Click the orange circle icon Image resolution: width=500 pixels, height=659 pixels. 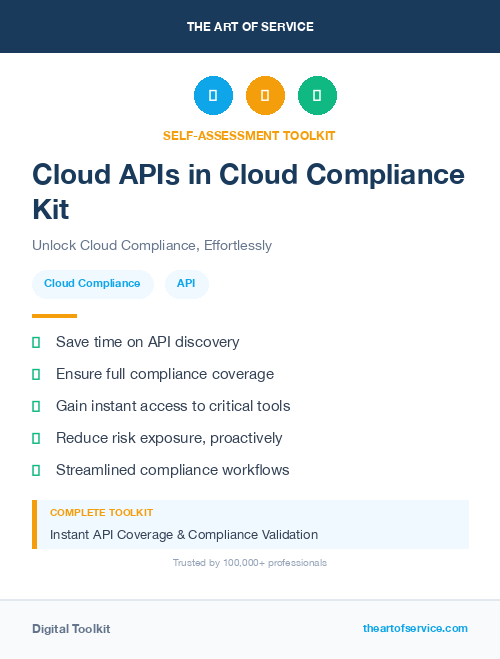265,95
